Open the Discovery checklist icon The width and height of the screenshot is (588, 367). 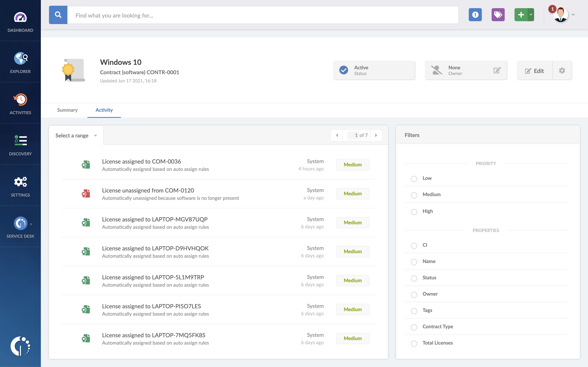click(20, 141)
